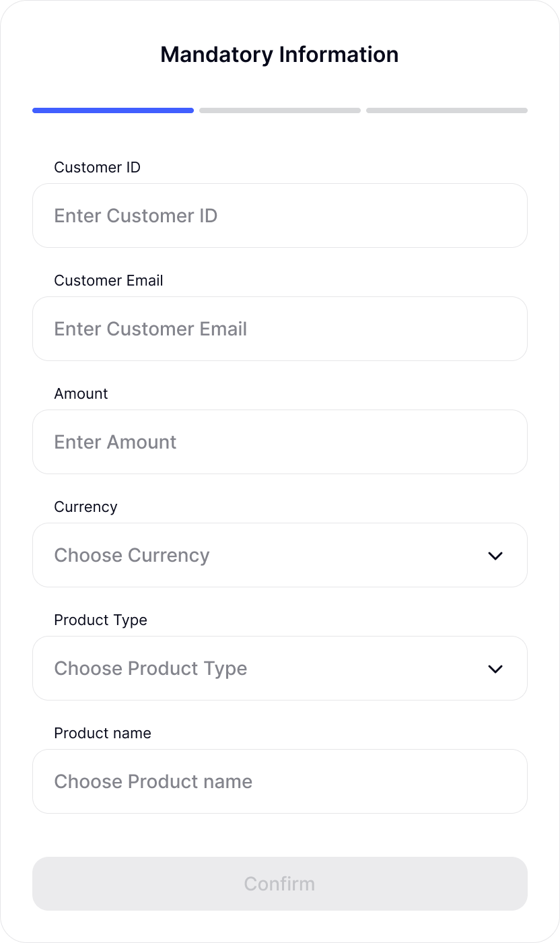The height and width of the screenshot is (943, 560).
Task: Click the third gray progress step bar
Action: point(447,110)
